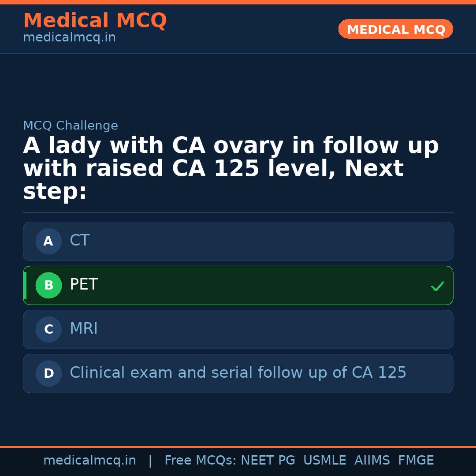
Task: Open the medicalmcq.in link in header
Action: pos(69,37)
